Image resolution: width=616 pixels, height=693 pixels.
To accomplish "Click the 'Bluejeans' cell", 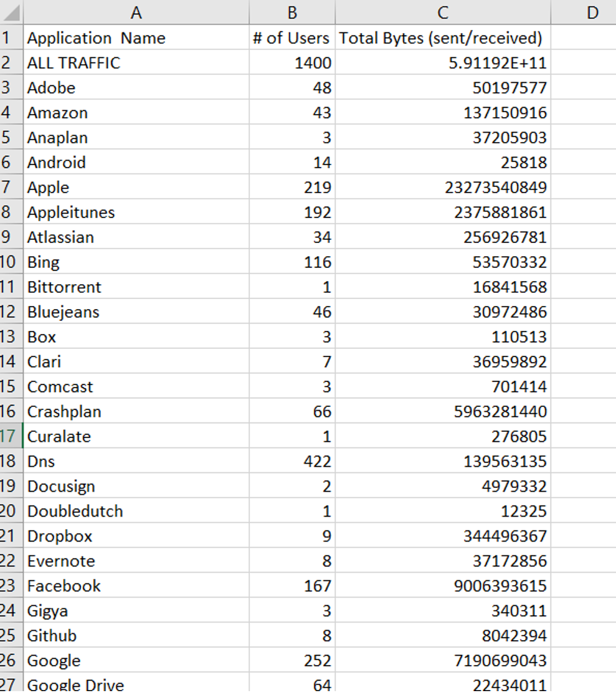I will point(136,312).
